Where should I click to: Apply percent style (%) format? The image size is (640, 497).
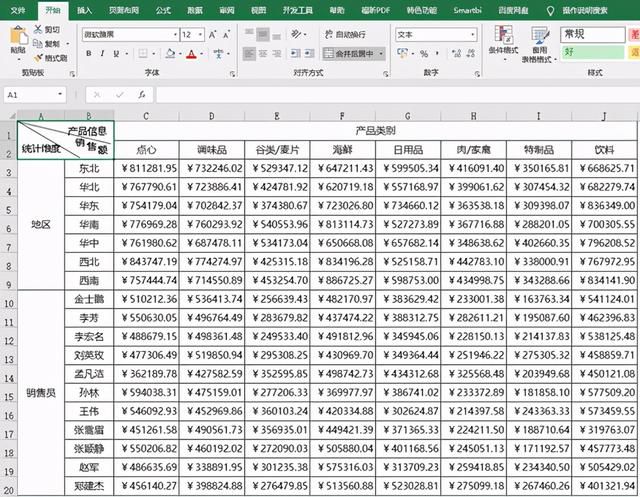click(424, 53)
